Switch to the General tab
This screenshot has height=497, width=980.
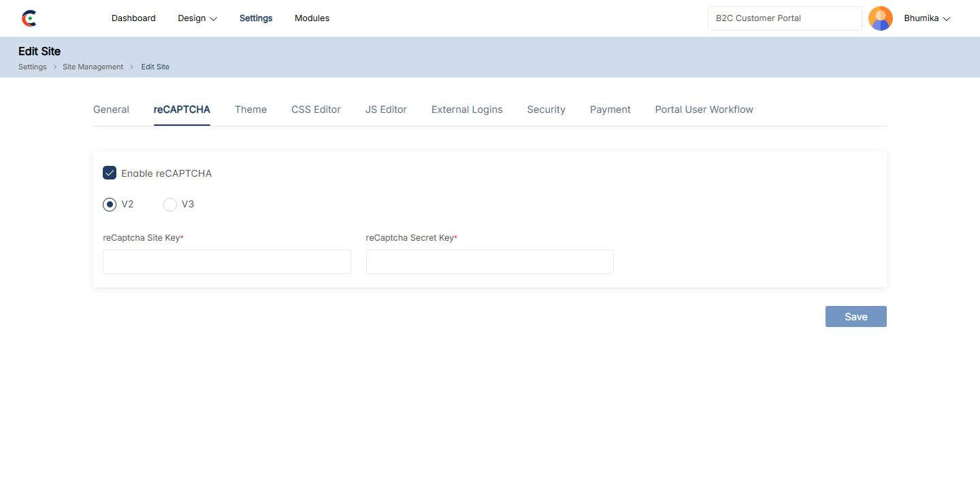111,109
